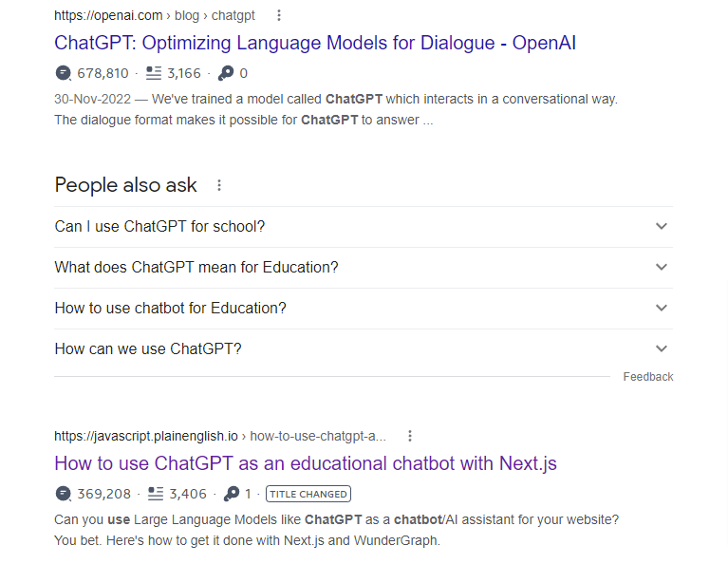Click the https://javascript.plainenglish.io breadcrumb URL
This screenshot has height=564, width=728.
click(x=146, y=436)
